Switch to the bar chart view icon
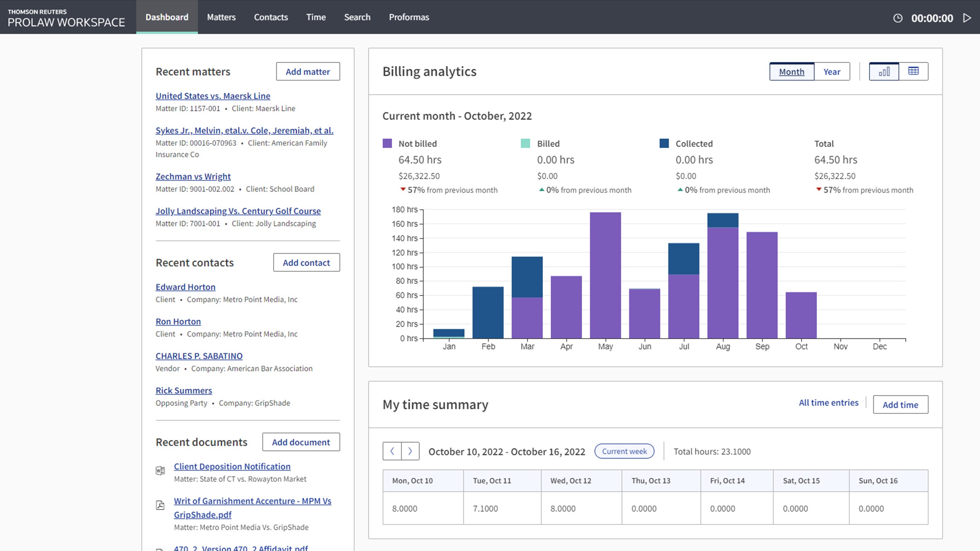The width and height of the screenshot is (980, 551). click(884, 71)
